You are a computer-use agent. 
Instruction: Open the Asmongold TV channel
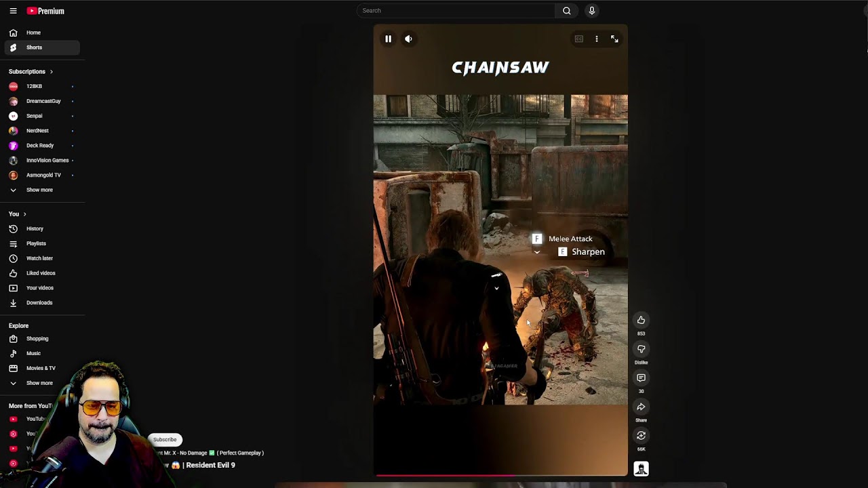coord(42,175)
